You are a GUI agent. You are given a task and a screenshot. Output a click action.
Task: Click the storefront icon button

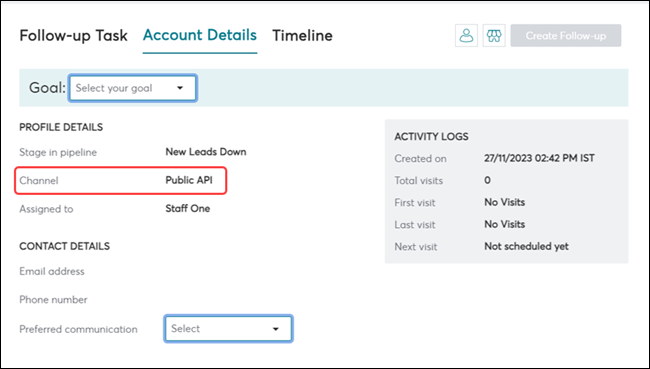pos(494,36)
